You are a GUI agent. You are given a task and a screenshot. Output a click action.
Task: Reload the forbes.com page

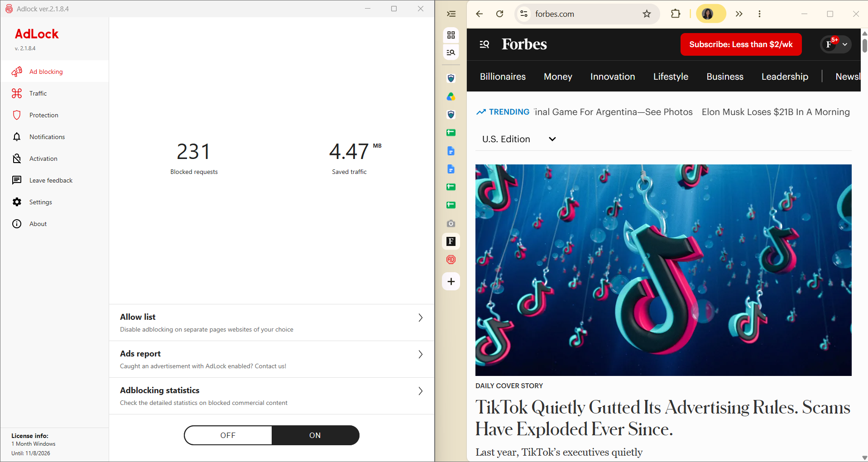(x=500, y=14)
